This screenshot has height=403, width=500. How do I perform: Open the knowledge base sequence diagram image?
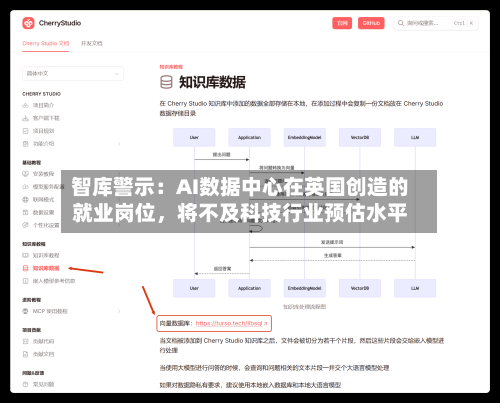pos(304,213)
